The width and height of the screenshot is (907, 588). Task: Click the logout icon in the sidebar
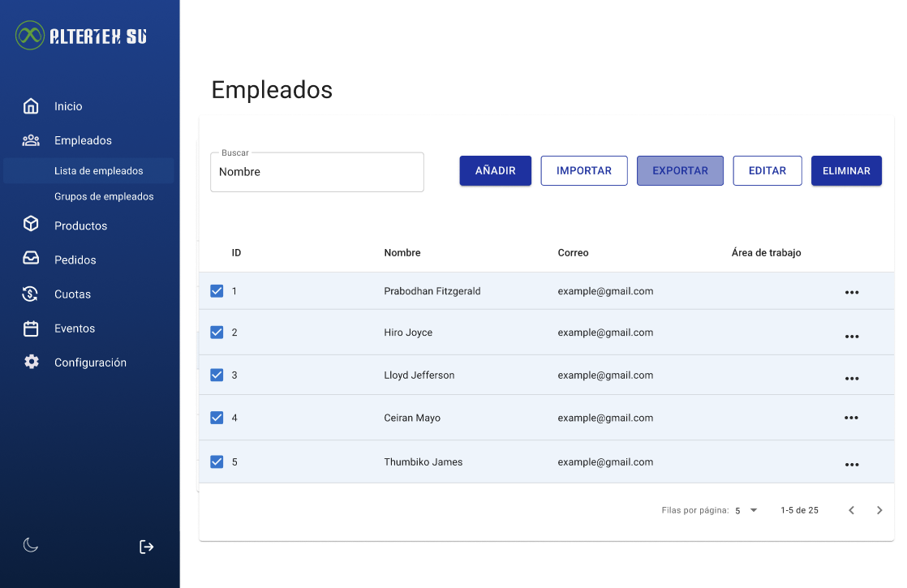[x=146, y=547]
